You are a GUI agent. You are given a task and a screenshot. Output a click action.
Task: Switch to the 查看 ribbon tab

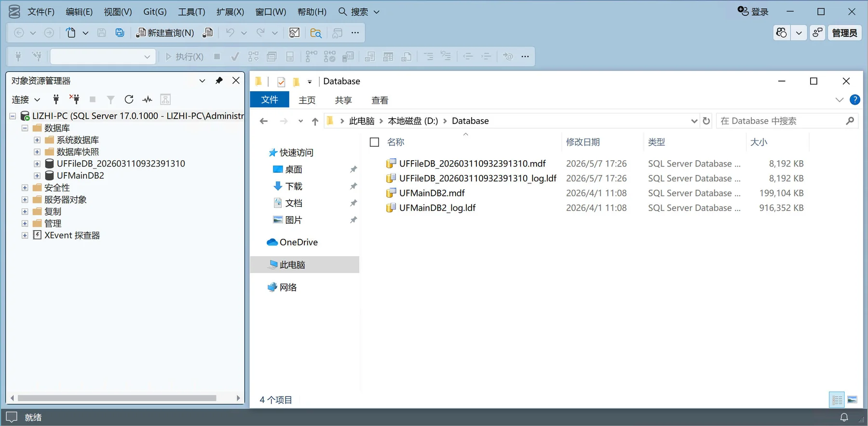(380, 100)
